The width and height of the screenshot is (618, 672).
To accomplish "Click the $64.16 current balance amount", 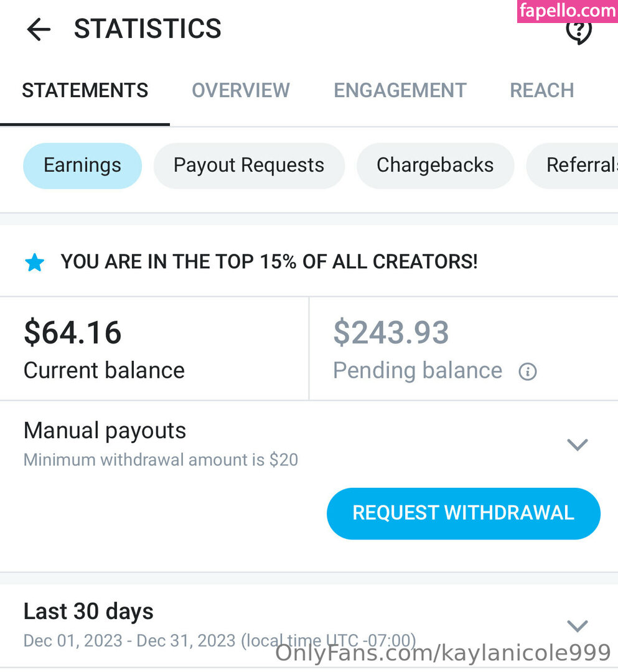I will (73, 332).
